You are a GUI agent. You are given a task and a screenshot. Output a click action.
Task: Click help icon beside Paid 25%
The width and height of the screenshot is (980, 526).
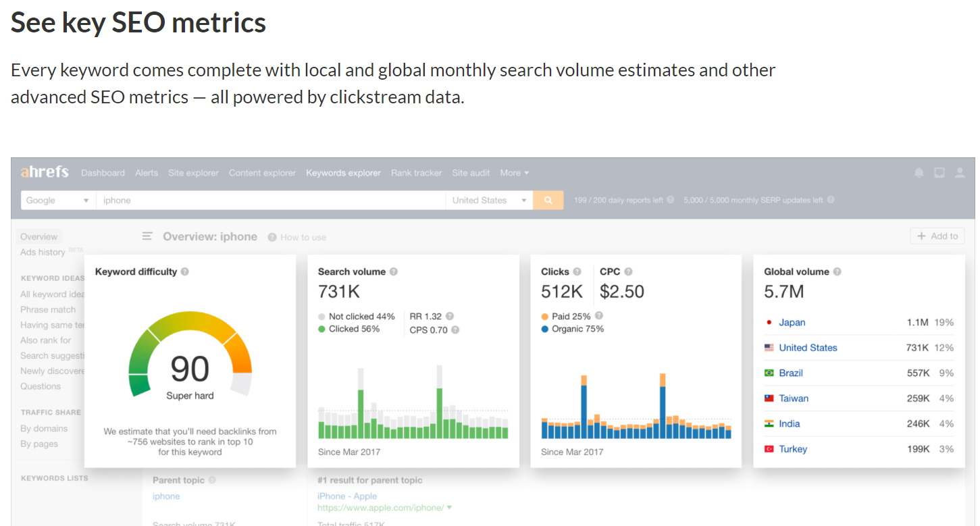pyautogui.click(x=599, y=315)
